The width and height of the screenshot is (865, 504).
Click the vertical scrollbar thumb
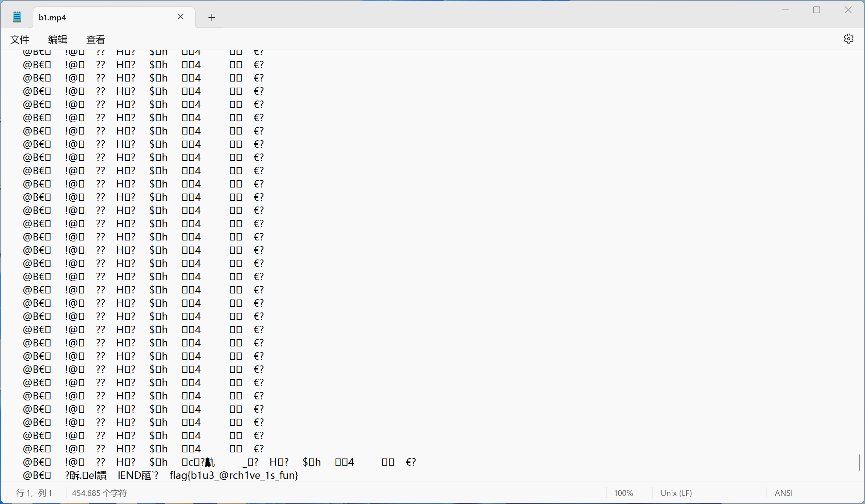tap(859, 463)
